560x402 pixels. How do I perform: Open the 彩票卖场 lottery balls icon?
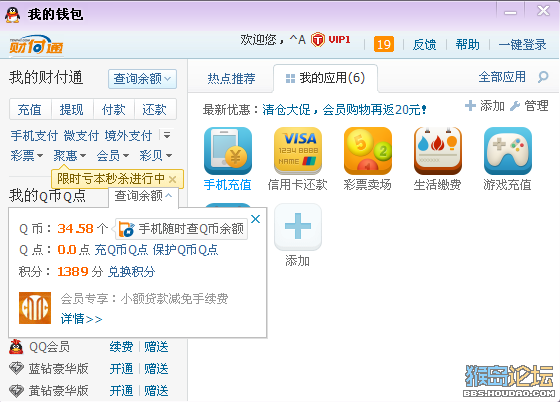pos(368,151)
